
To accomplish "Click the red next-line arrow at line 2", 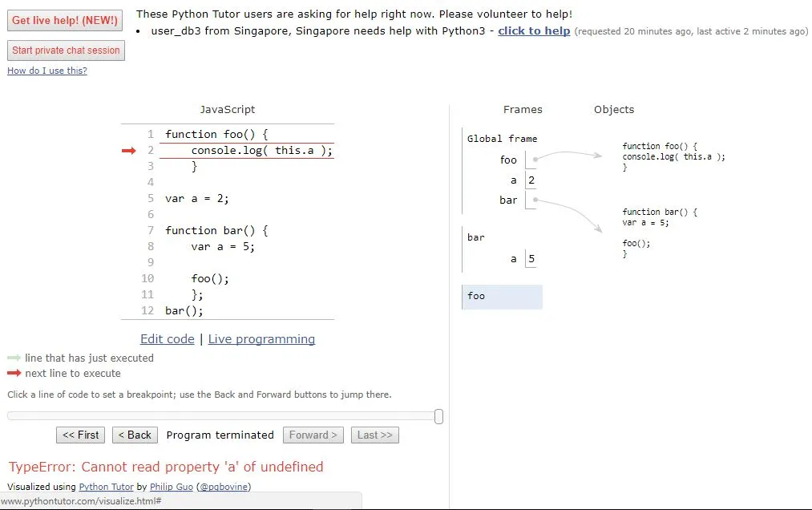I will pyautogui.click(x=128, y=151).
